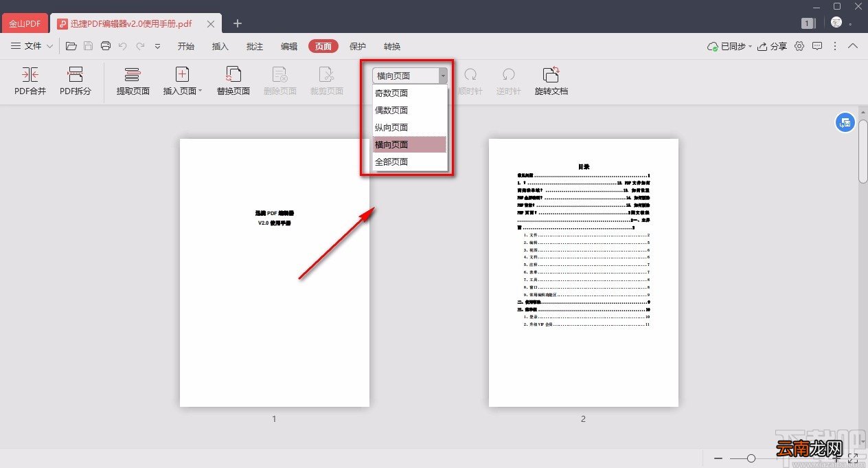This screenshot has height=468, width=868.
Task: Toggle the 横向页面 page selection combo arrow
Action: pyautogui.click(x=444, y=76)
